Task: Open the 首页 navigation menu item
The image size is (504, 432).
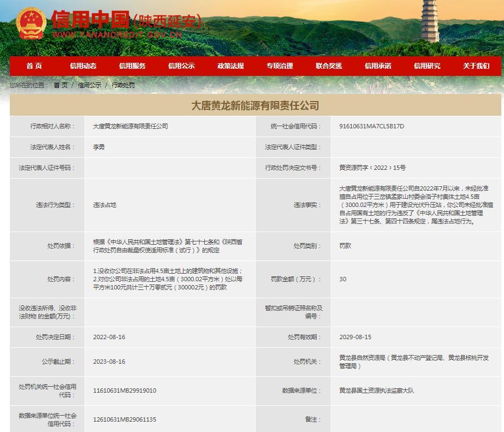Action: point(34,66)
